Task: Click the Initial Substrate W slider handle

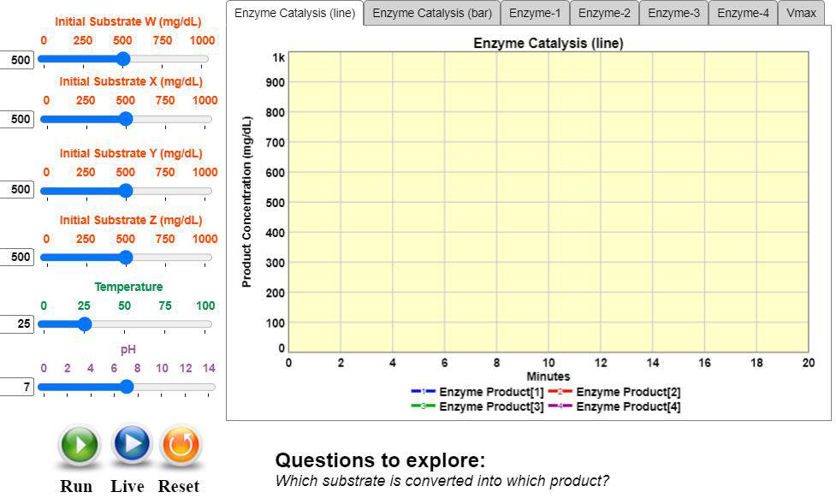Action: tap(123, 59)
